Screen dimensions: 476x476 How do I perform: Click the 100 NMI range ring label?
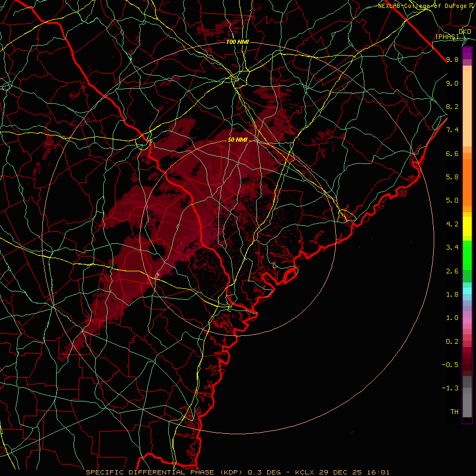(x=237, y=42)
